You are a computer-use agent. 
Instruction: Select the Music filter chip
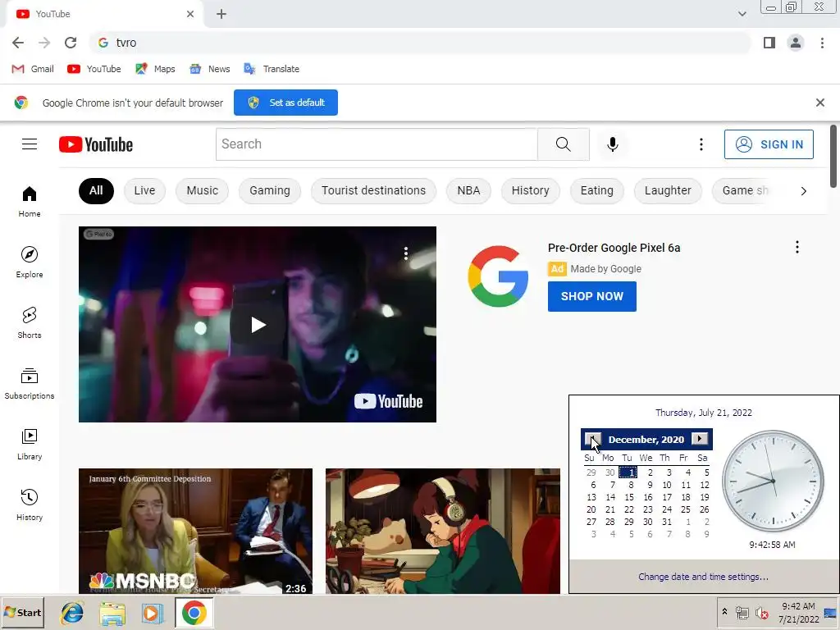pyautogui.click(x=203, y=190)
